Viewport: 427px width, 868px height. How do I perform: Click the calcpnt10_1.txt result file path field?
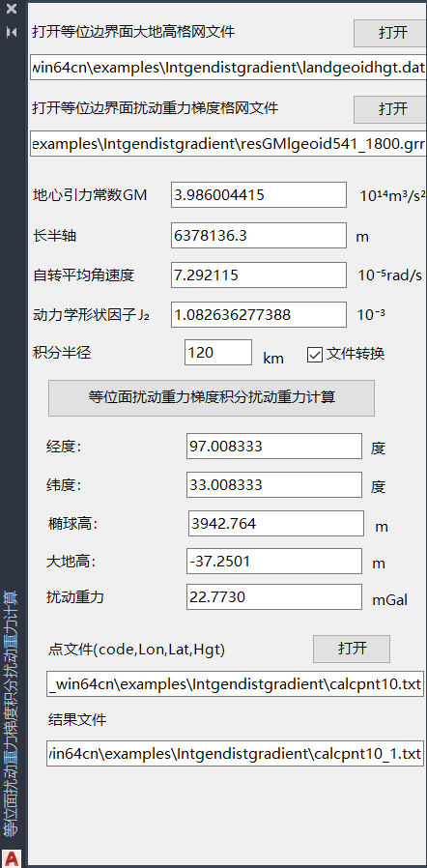coord(235,753)
